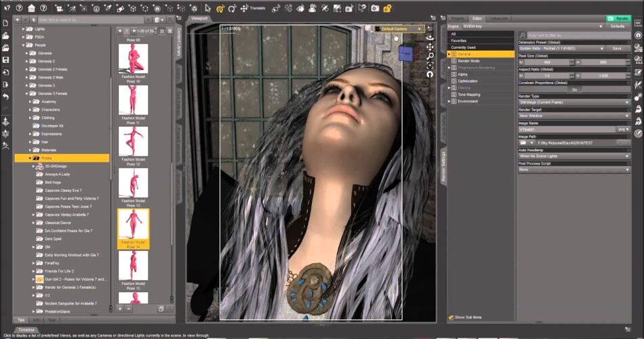Image resolution: width=644 pixels, height=339 pixels.
Task: Select Tone Mapping in settings list
Action: point(468,94)
